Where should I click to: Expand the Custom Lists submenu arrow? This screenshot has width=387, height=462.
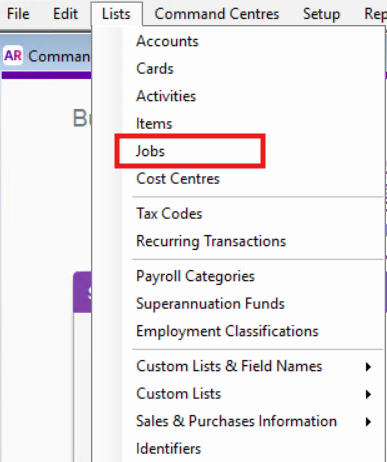(x=368, y=394)
